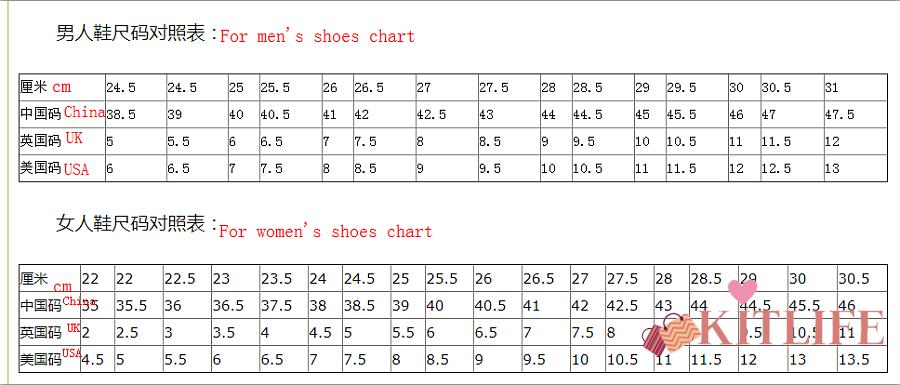Click women's USA size 13.5 cell
900x385 pixels.
point(862,359)
